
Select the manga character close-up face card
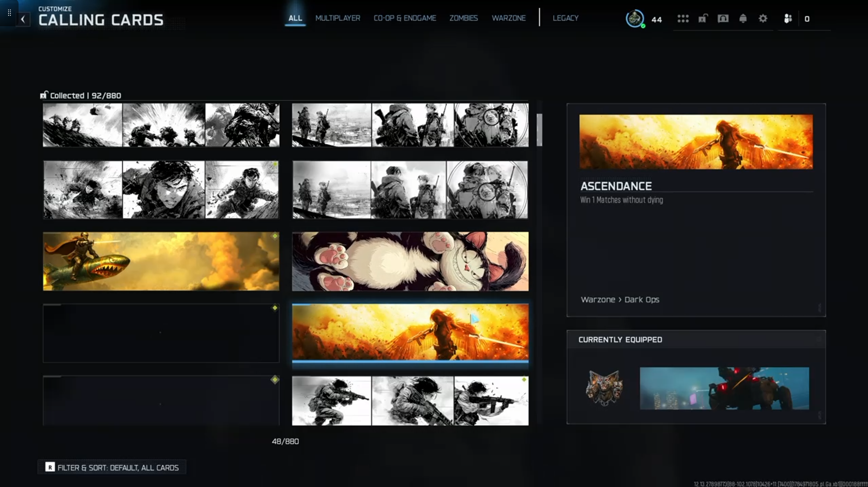pyautogui.click(x=161, y=190)
